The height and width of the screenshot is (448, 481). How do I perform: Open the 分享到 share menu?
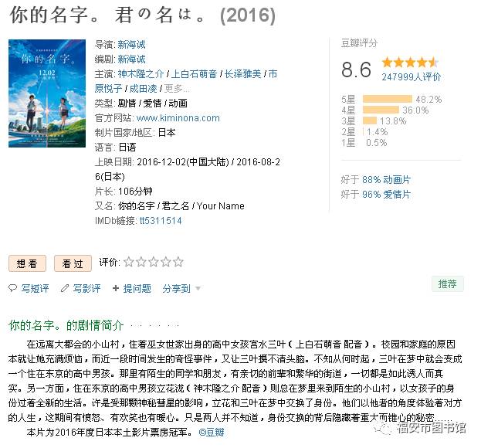(x=177, y=288)
